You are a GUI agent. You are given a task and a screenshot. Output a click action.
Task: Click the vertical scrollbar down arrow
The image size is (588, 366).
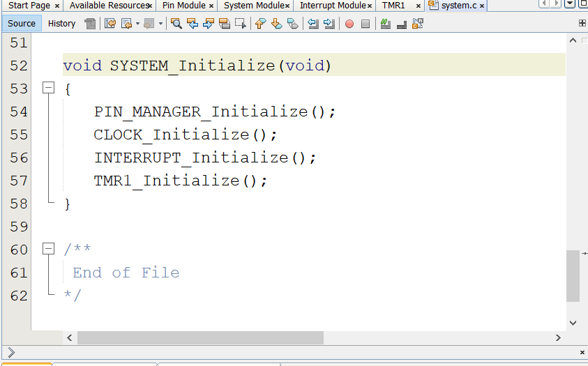(x=573, y=323)
